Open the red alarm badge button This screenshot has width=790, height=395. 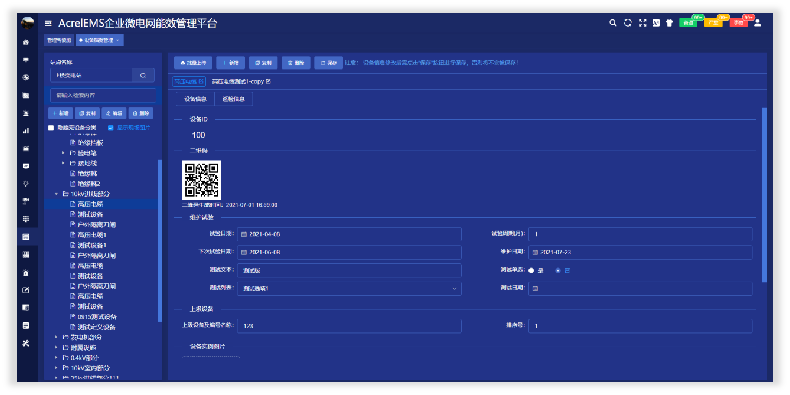pos(738,23)
